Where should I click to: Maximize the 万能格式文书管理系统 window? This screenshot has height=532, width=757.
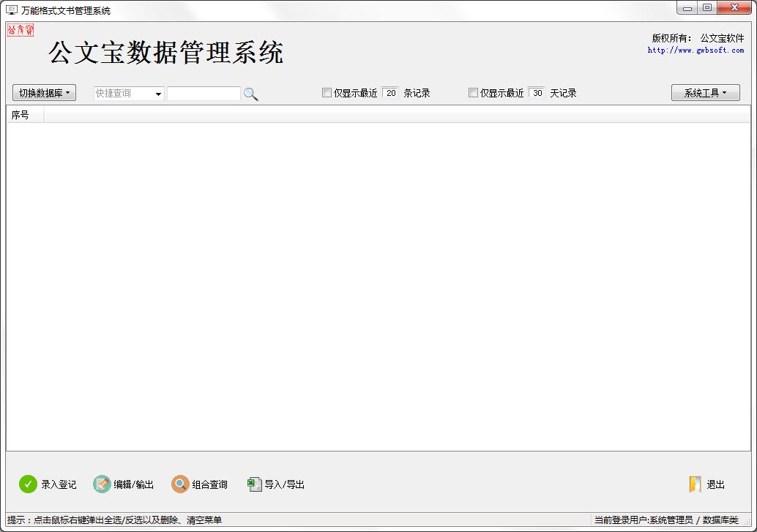point(706,8)
